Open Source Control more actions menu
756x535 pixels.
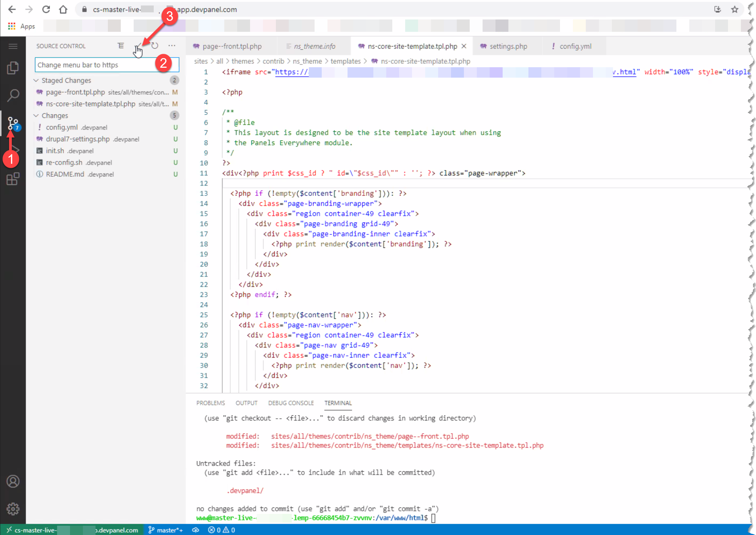(172, 46)
